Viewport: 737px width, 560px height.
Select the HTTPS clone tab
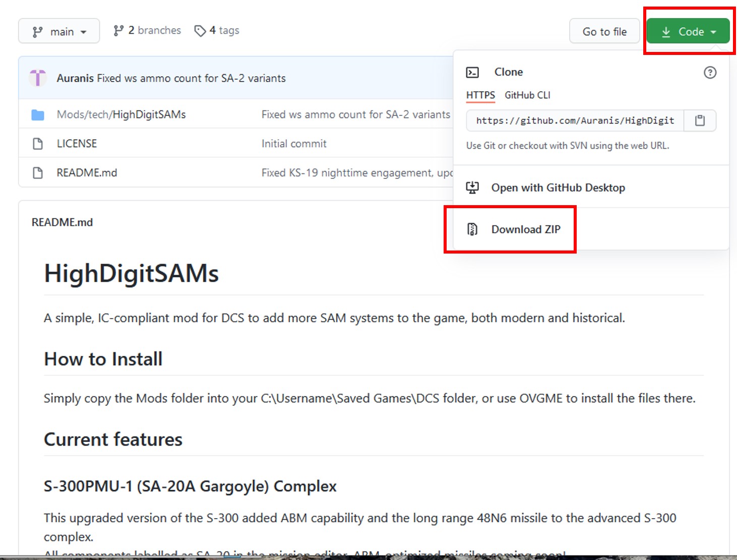[480, 95]
